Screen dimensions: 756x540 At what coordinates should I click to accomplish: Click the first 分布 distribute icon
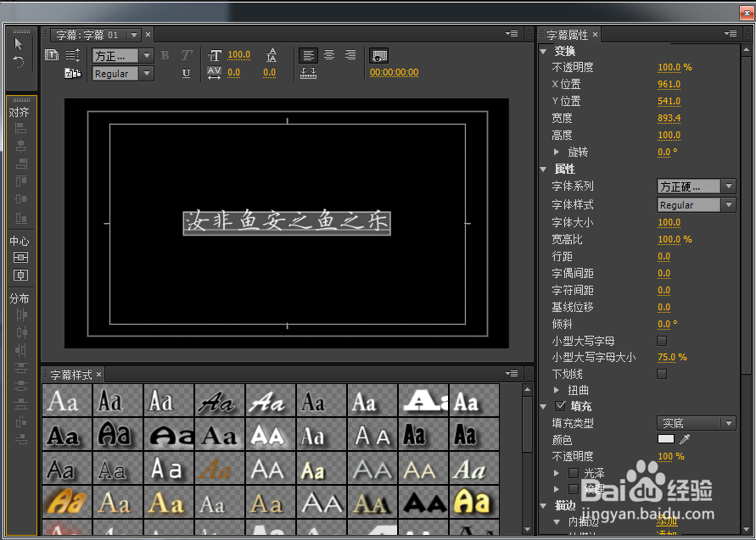pos(21,315)
